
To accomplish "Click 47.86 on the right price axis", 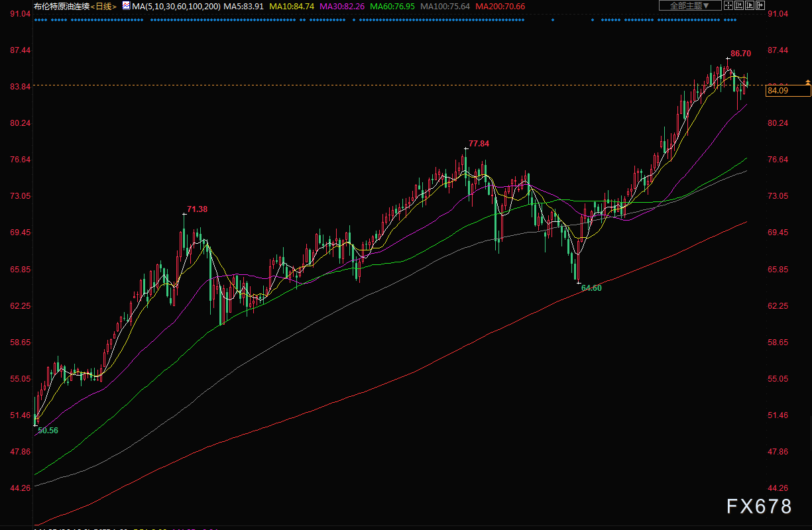I will [x=778, y=452].
